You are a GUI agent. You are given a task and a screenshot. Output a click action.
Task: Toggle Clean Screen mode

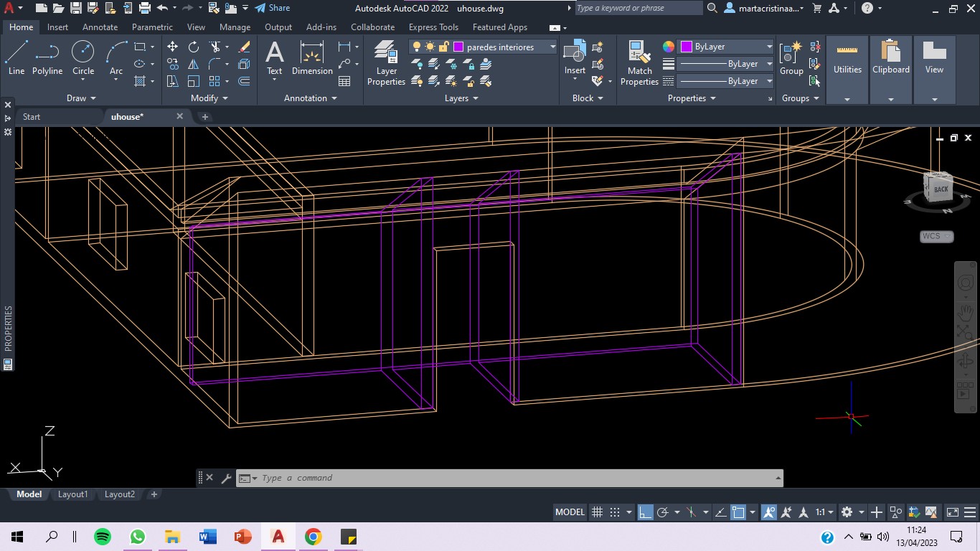pos(953,512)
